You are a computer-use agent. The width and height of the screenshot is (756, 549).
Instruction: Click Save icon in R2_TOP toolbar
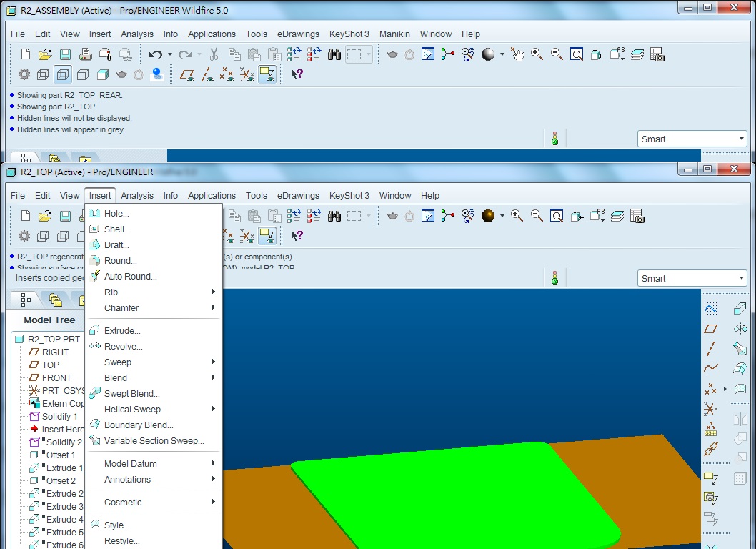[66, 216]
